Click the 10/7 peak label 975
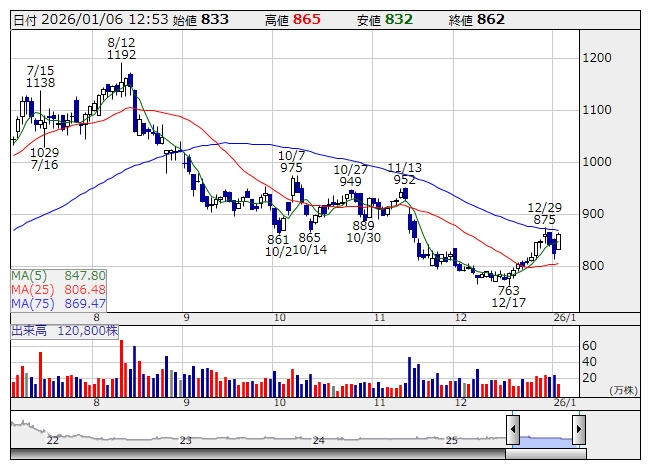The image size is (653, 470). click(291, 167)
